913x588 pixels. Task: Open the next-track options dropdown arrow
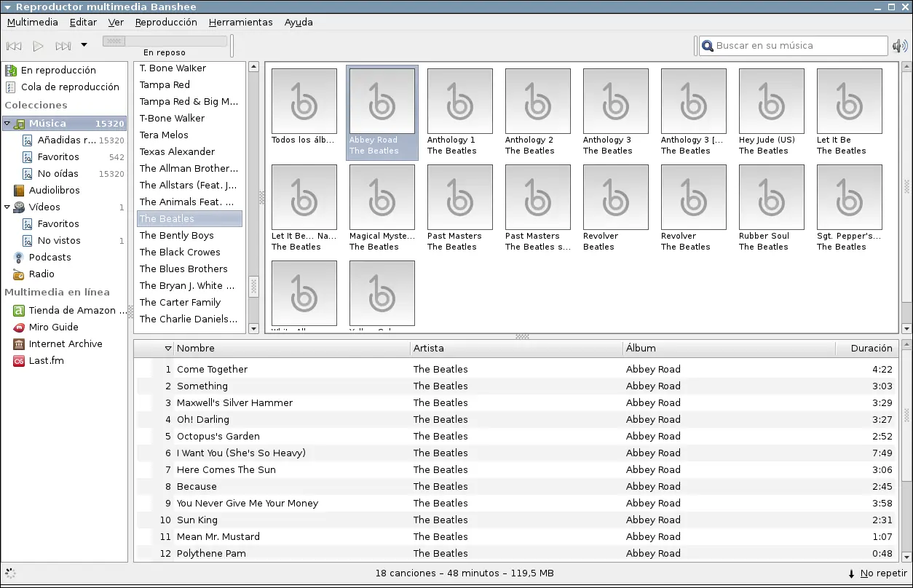coord(84,45)
